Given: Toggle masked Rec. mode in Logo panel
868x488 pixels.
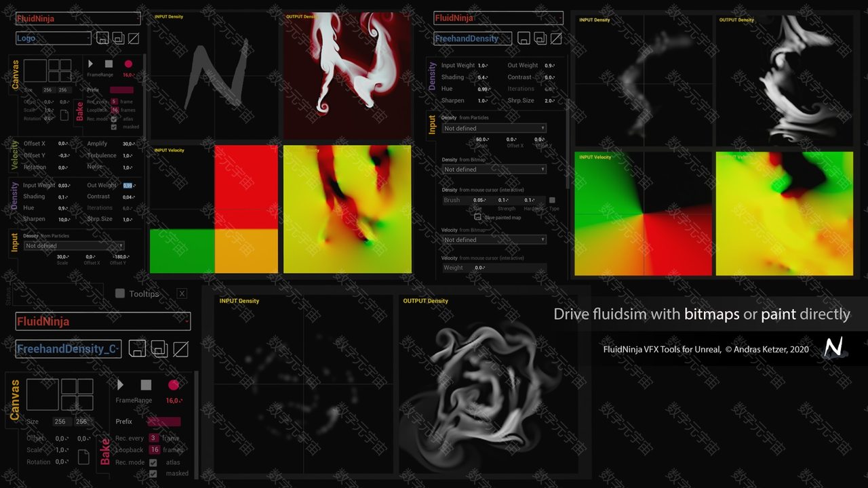Looking at the screenshot, I should [114, 127].
